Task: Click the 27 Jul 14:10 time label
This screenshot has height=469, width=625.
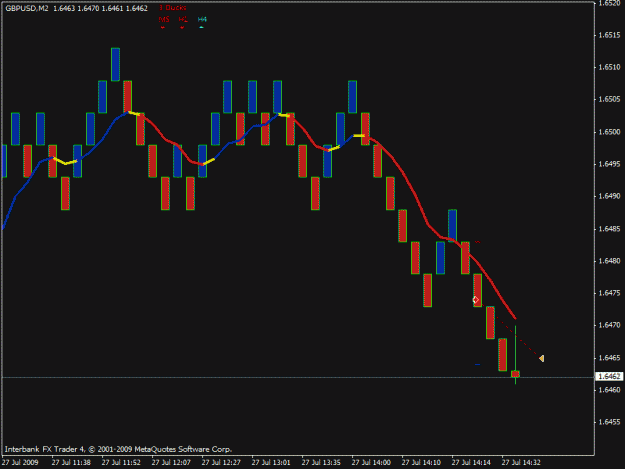Action: [421, 462]
